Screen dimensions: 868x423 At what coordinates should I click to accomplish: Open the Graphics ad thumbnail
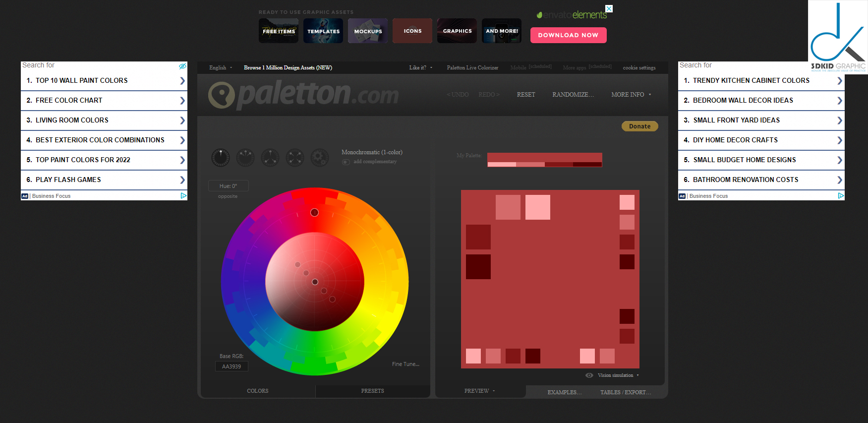point(457,31)
